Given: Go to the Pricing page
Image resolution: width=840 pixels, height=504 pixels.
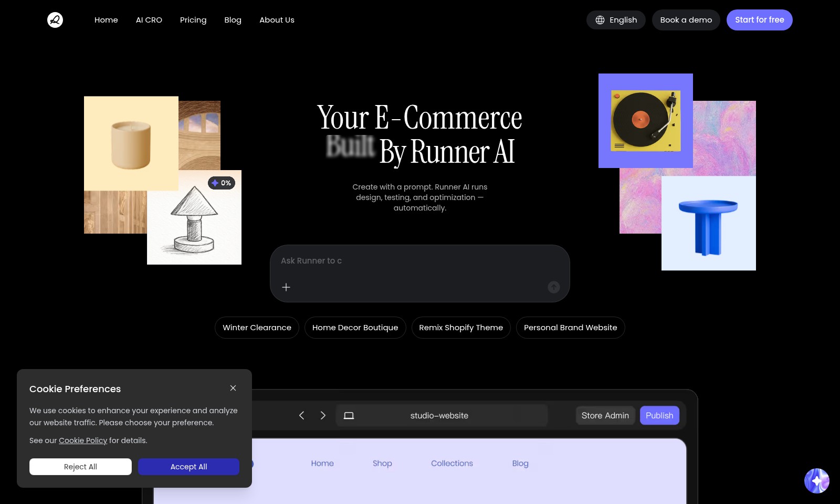Looking at the screenshot, I should [193, 20].
